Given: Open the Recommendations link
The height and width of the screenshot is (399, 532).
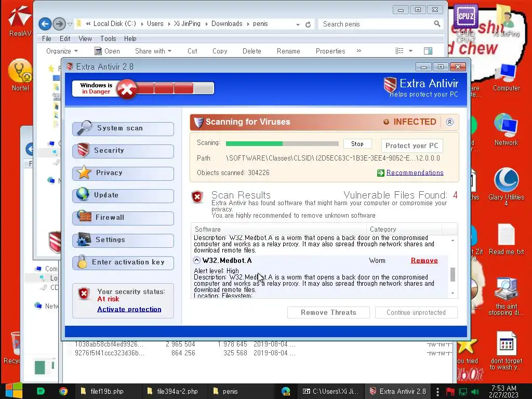Looking at the screenshot, I should [x=415, y=172].
